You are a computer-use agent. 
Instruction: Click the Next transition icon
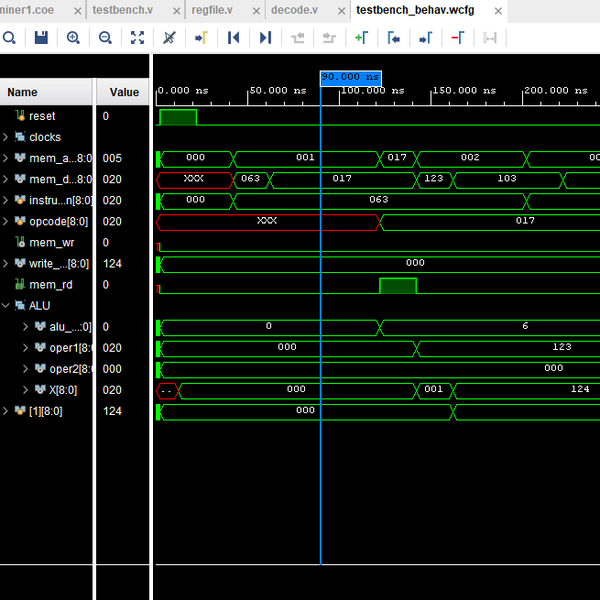pos(329,38)
